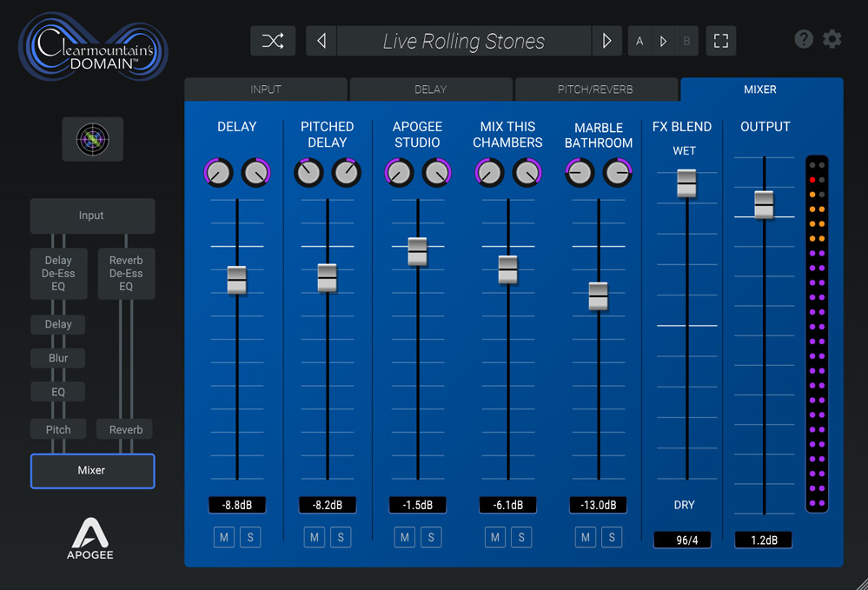Open the Live Rolling Stones preset menu

click(x=464, y=41)
